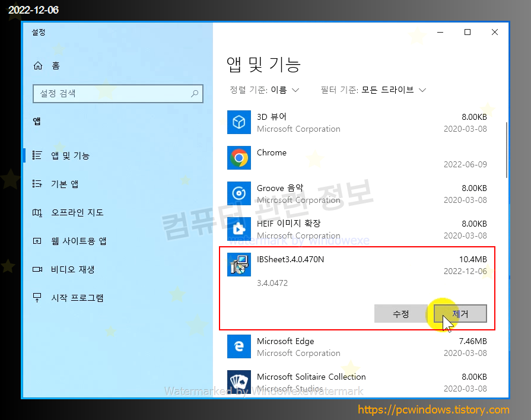This screenshot has width=531, height=420.
Task: Select the Groove 음악 entry name
Action: point(280,188)
